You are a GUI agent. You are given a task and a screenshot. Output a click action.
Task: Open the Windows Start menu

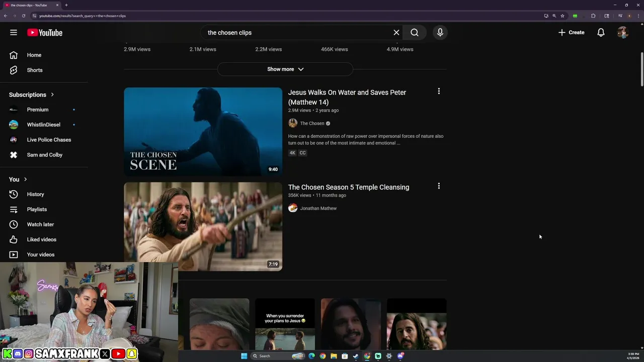pos(244,356)
